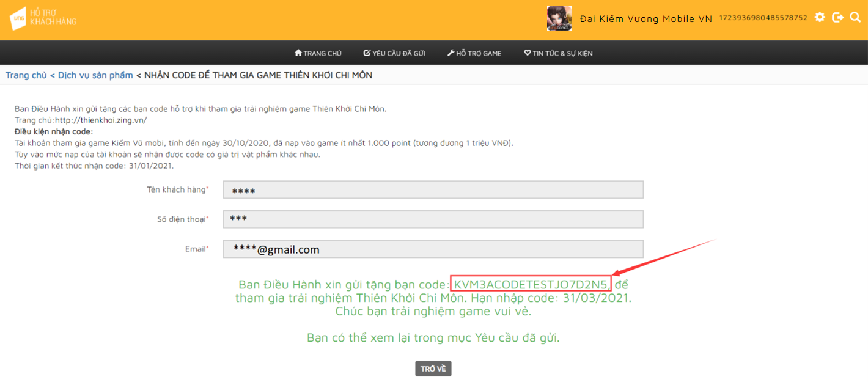The height and width of the screenshot is (382, 868).
Task: Click the logout icon in header
Action: [x=838, y=17]
